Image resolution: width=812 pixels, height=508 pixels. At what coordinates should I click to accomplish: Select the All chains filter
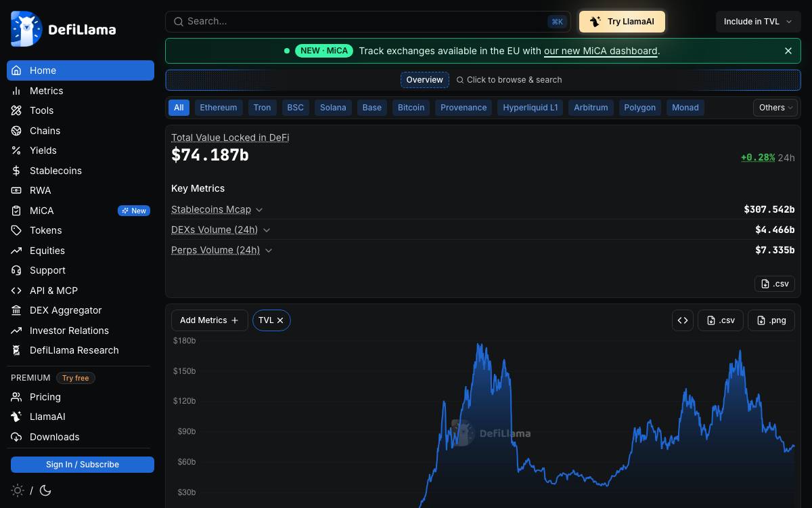click(179, 108)
